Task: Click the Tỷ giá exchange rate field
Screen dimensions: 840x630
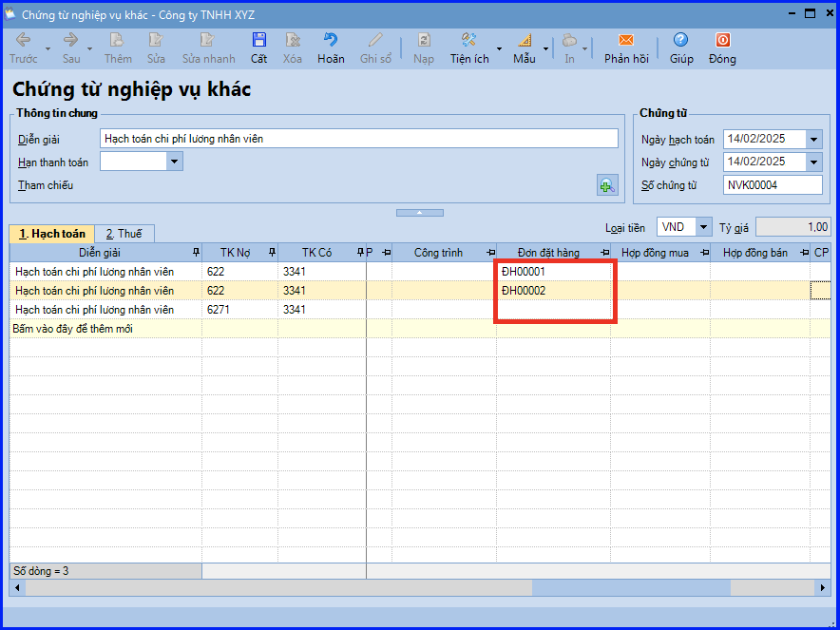Action: point(792,227)
